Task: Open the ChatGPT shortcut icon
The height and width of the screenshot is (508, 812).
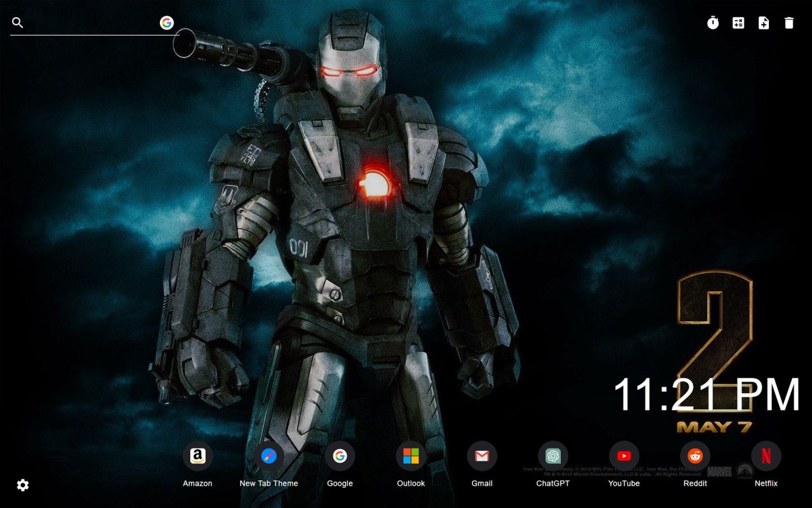Action: pos(553,456)
